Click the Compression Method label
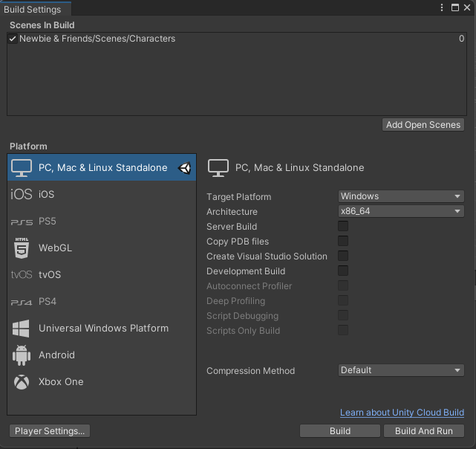Viewport: 476px width, 449px height. click(251, 371)
